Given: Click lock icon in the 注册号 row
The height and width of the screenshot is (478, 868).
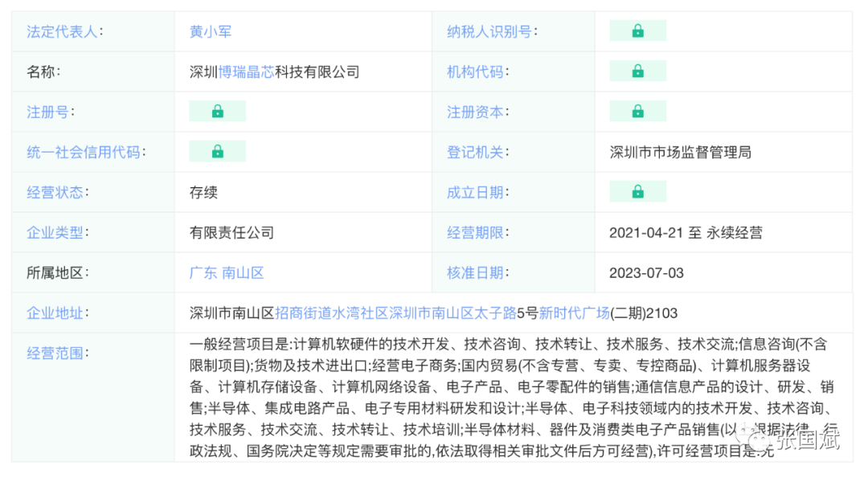Looking at the screenshot, I should click(x=218, y=112).
